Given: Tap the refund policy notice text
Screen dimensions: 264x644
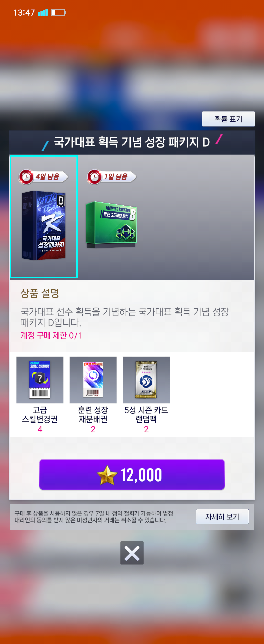Looking at the screenshot, I should [94, 517].
